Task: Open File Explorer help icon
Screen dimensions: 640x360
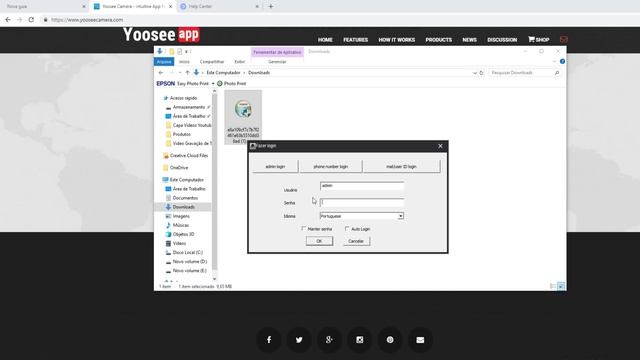Action: click(x=562, y=62)
